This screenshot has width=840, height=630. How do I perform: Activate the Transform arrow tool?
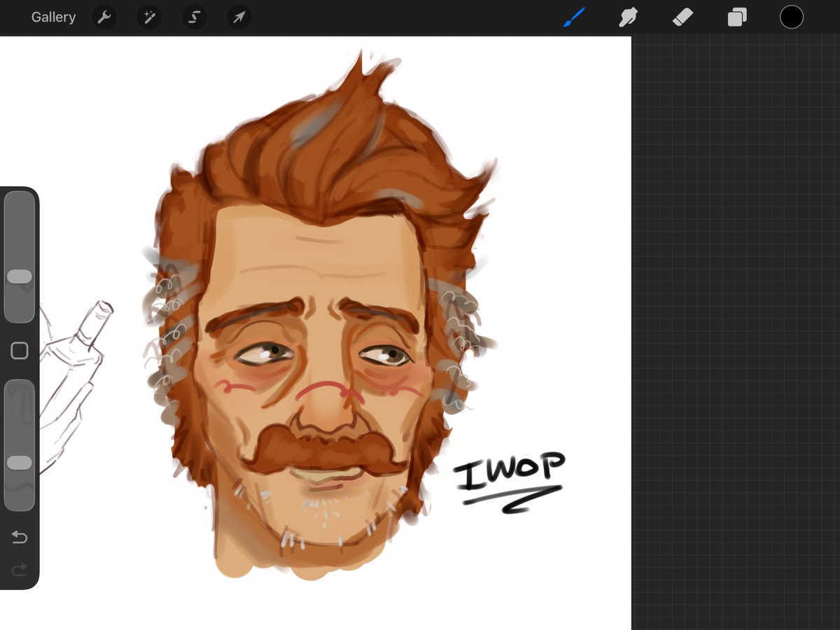click(239, 17)
